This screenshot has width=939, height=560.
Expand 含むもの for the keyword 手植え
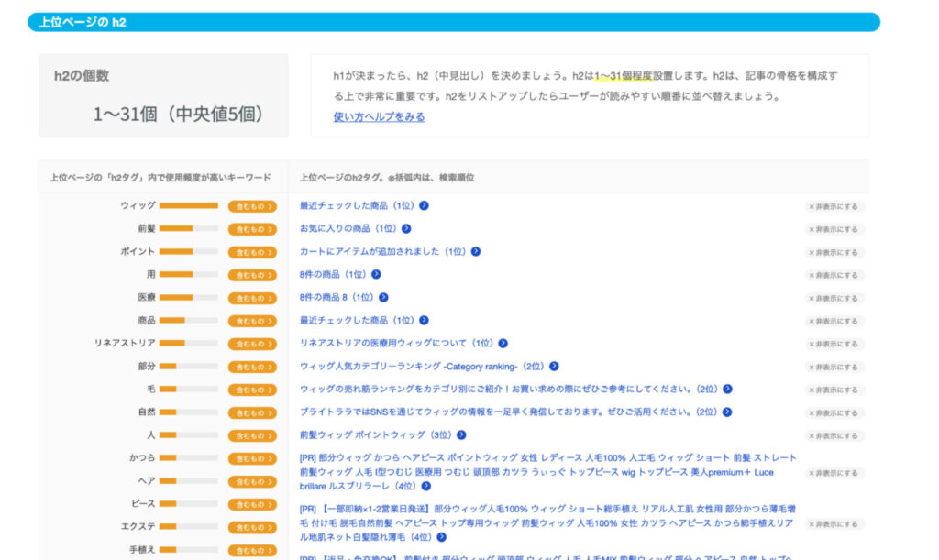click(252, 551)
